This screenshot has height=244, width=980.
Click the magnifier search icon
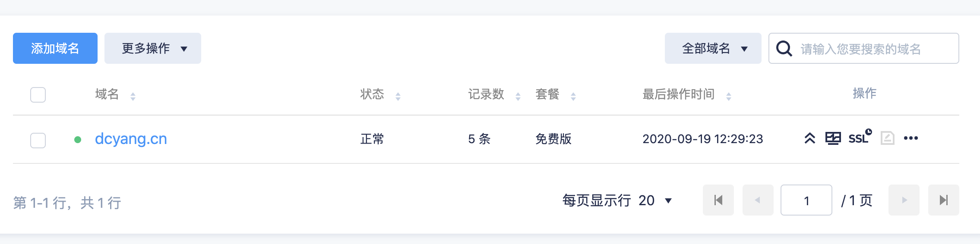point(784,49)
